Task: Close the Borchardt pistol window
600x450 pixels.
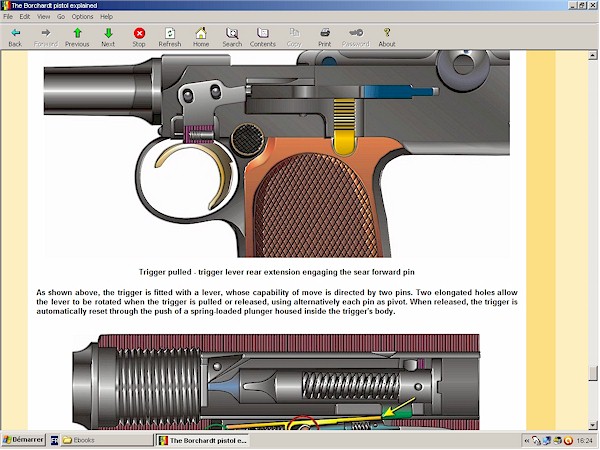Action: 592,5
